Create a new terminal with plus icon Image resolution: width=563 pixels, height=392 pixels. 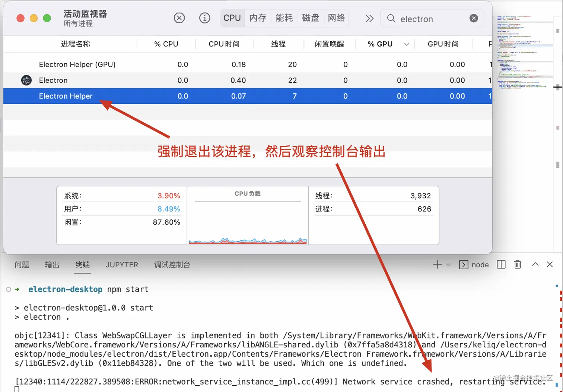tap(438, 264)
